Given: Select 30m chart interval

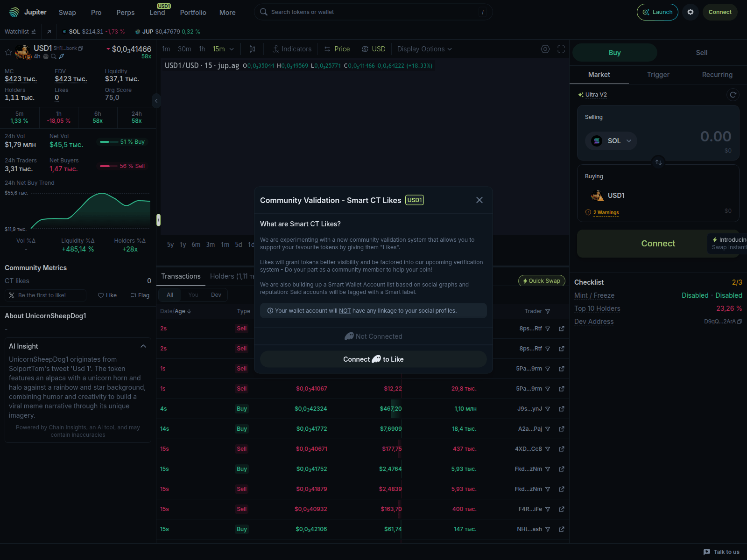Looking at the screenshot, I should click(x=184, y=49).
